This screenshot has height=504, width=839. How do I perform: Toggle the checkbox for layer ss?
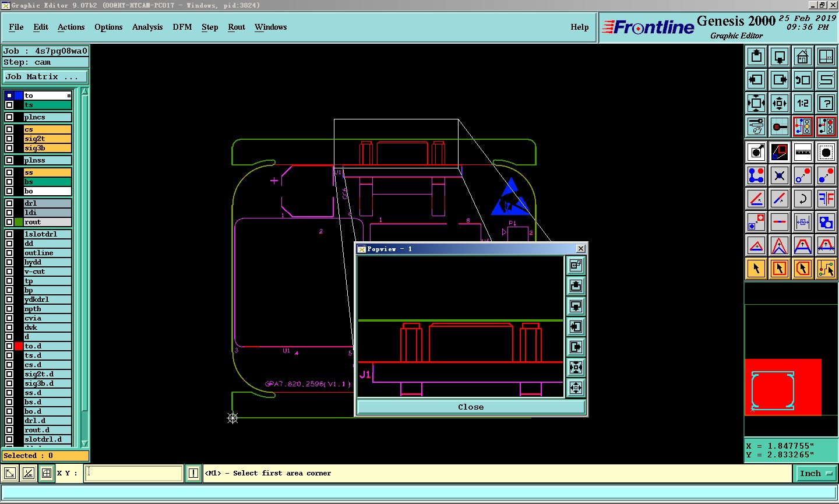point(9,172)
